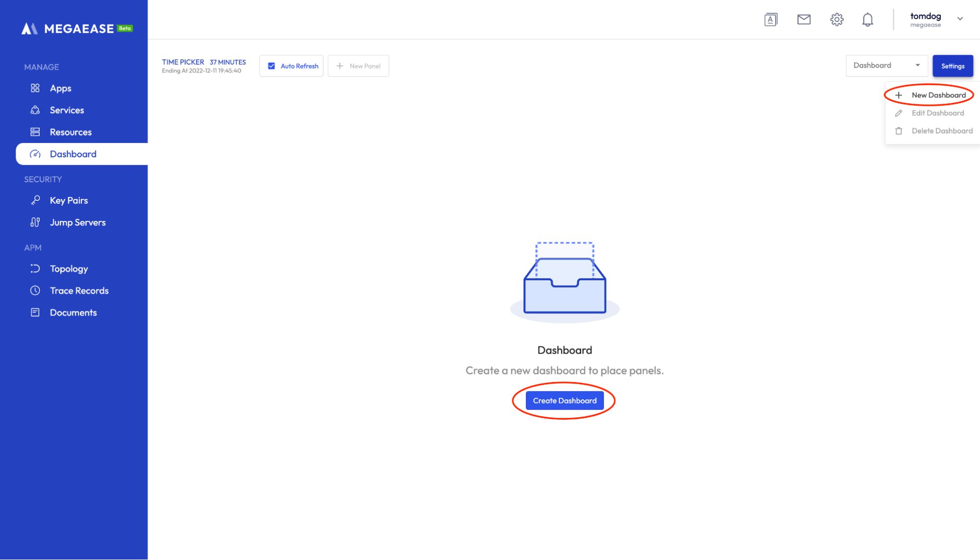Click the Trace Records clock icon
Image resolution: width=980 pixels, height=560 pixels.
coord(35,291)
